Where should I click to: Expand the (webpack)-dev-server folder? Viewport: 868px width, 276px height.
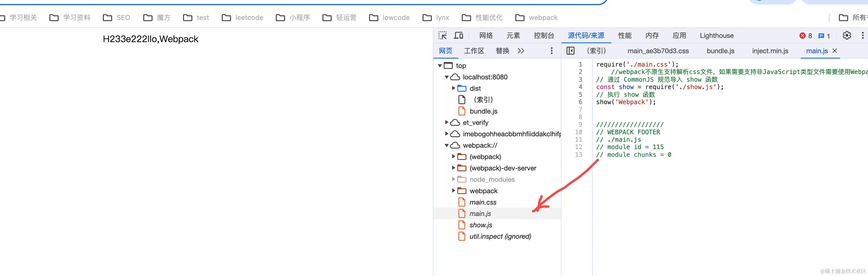click(x=454, y=168)
